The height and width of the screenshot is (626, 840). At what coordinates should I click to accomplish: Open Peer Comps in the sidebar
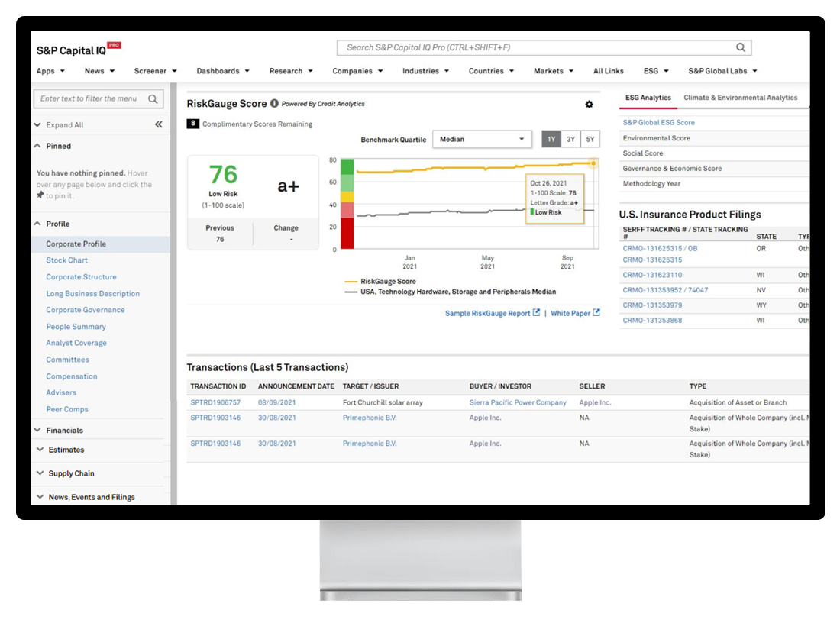pyautogui.click(x=67, y=409)
